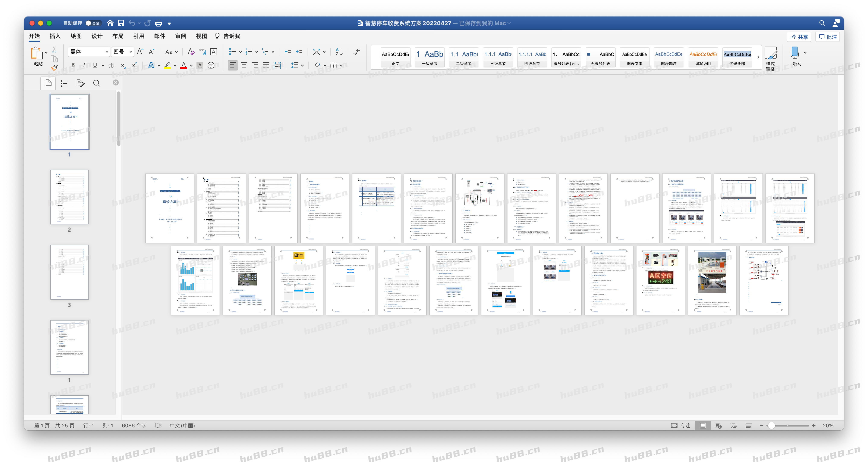Open the sidebar search magnifier tab
Screen dimensions: 868x462
(x=96, y=83)
